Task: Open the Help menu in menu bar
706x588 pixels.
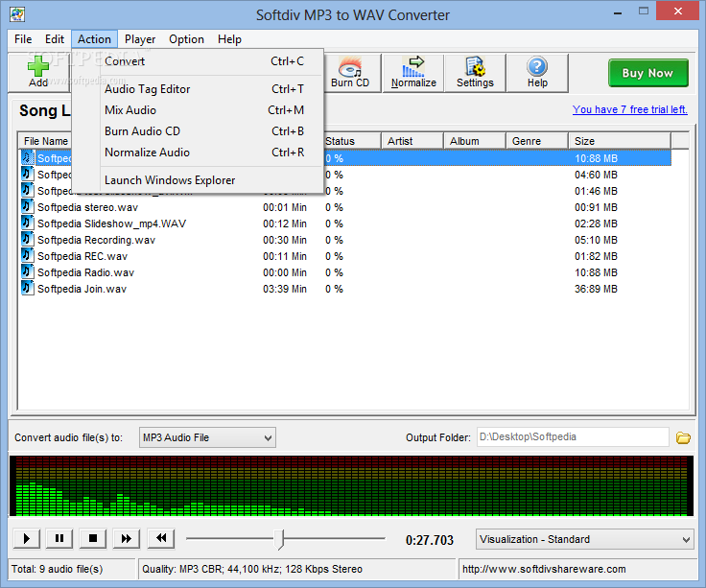Action: coord(229,39)
